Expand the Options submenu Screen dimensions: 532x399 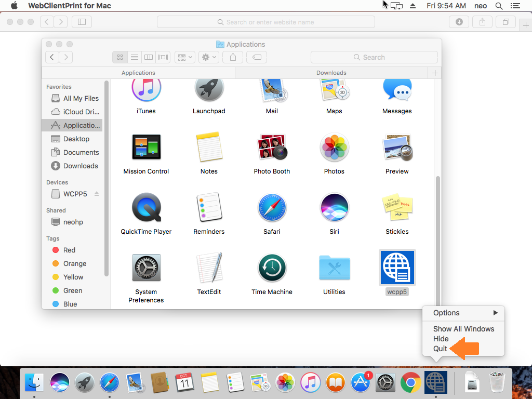coord(463,313)
